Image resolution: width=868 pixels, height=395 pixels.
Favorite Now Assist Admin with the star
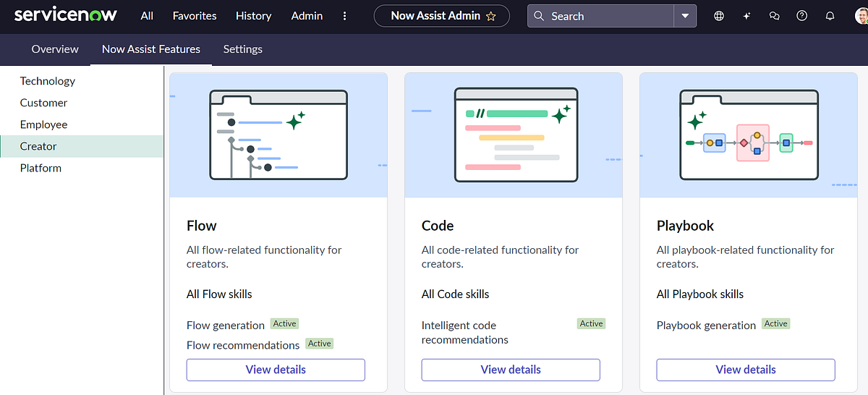(491, 16)
